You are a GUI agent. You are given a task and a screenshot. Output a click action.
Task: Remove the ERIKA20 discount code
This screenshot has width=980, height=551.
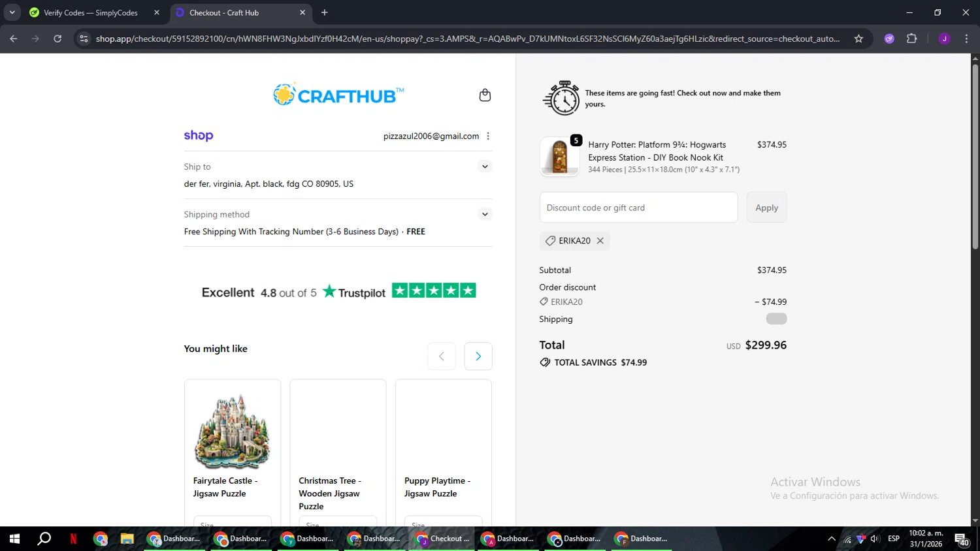click(600, 241)
